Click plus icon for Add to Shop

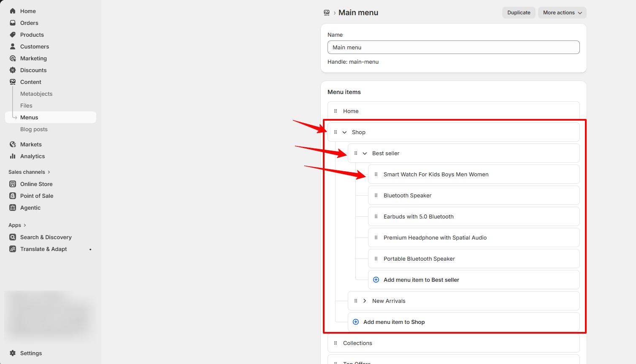356,322
